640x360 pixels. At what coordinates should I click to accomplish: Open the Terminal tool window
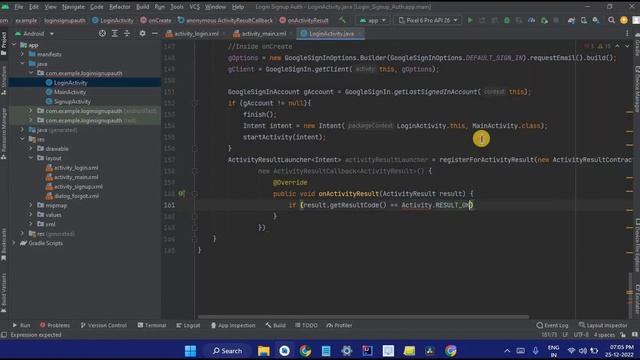(x=152, y=325)
